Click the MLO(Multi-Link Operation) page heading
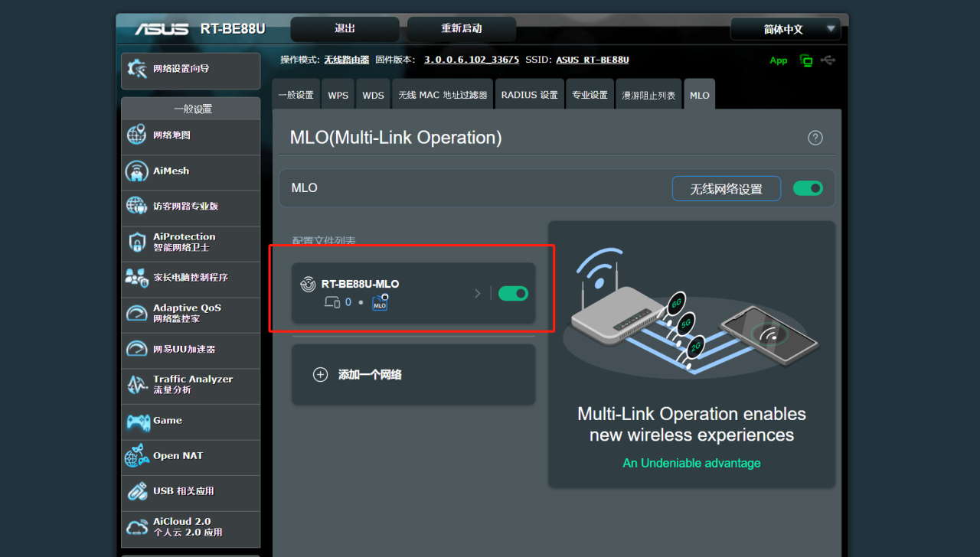 396,138
